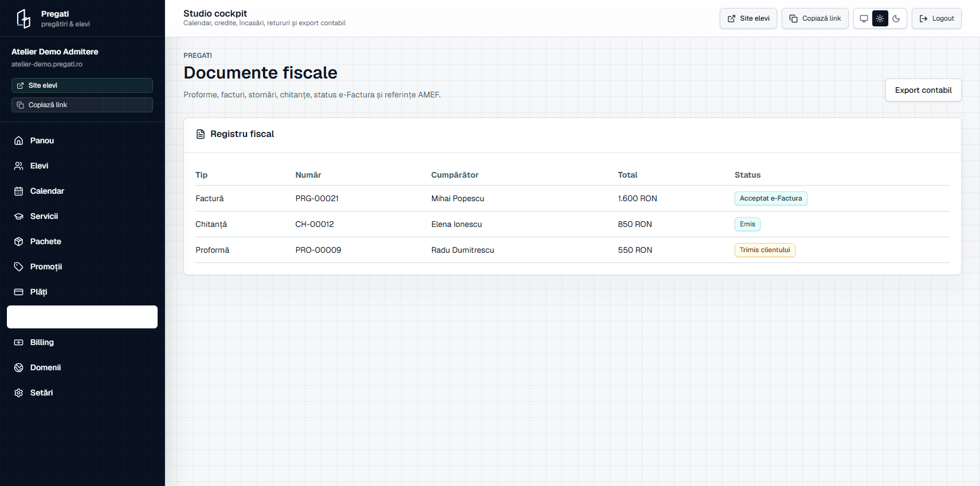Select light theme sun icon
Viewport: 980px width, 486px height.
tap(880, 18)
